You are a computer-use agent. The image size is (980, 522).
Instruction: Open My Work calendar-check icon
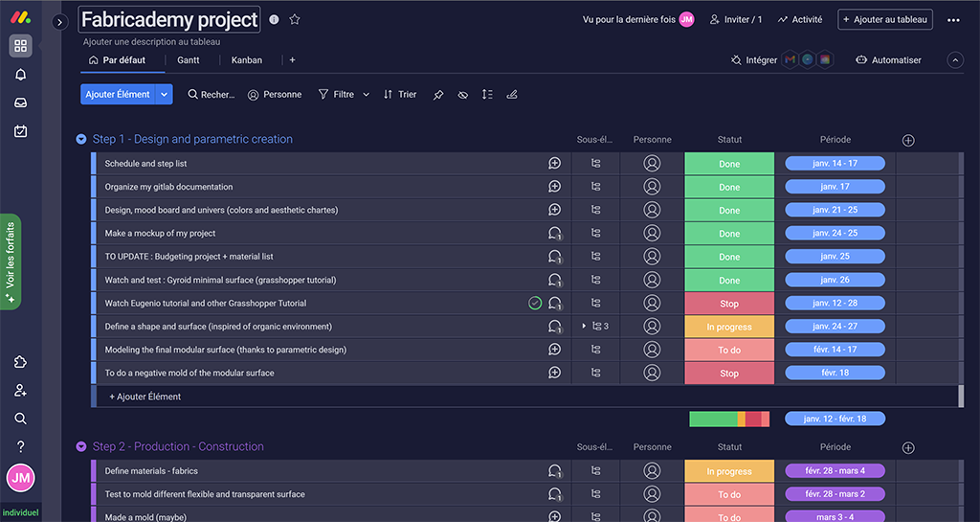click(21, 130)
